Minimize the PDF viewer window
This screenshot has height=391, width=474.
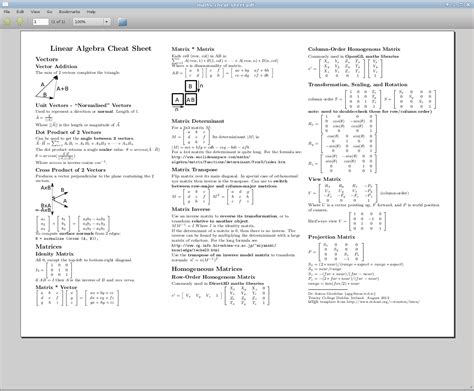[455, 4]
